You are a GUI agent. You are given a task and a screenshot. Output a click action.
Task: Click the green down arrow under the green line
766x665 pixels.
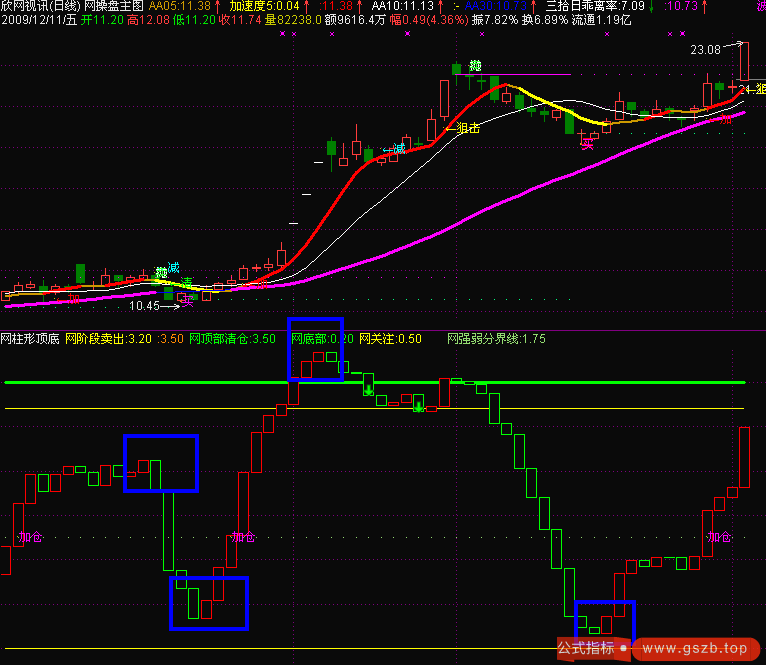pos(368,390)
